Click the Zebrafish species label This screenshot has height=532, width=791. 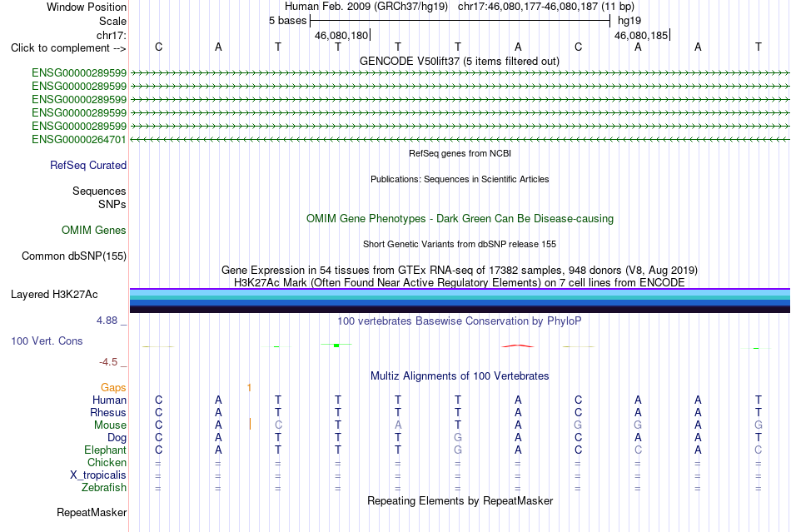coord(104,488)
